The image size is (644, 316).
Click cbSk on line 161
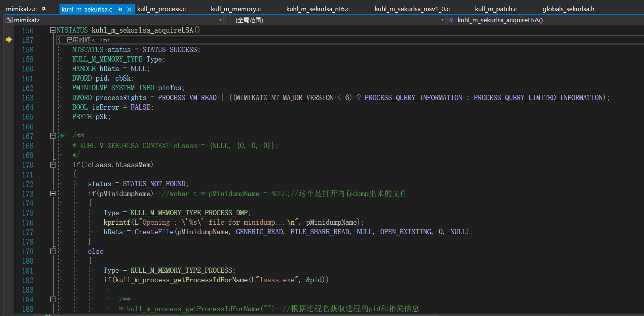click(x=123, y=78)
